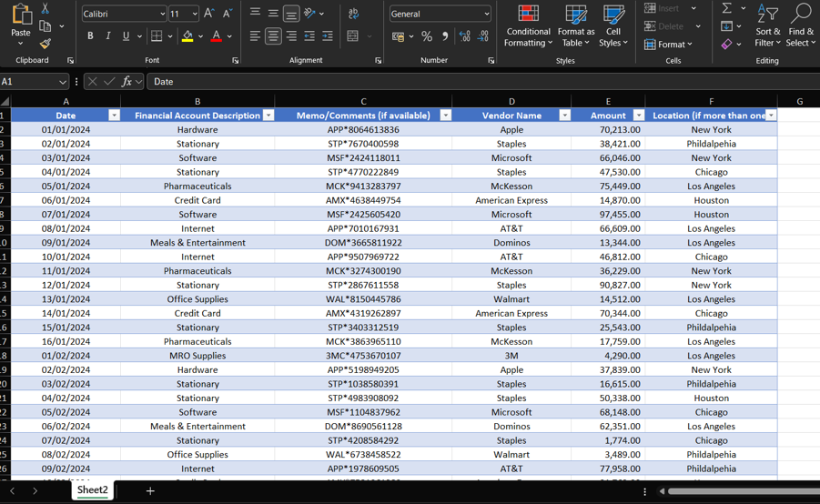Screen dimensions: 820x504
Task: Toggle Italic formatting
Action: [108, 36]
